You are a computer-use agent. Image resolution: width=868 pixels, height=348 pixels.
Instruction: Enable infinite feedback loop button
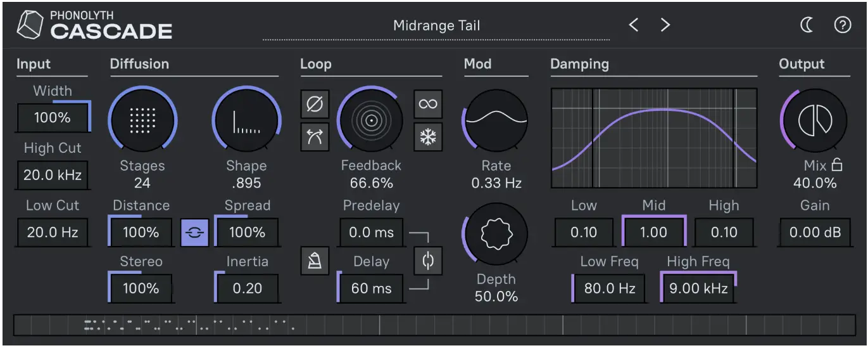coord(428,103)
